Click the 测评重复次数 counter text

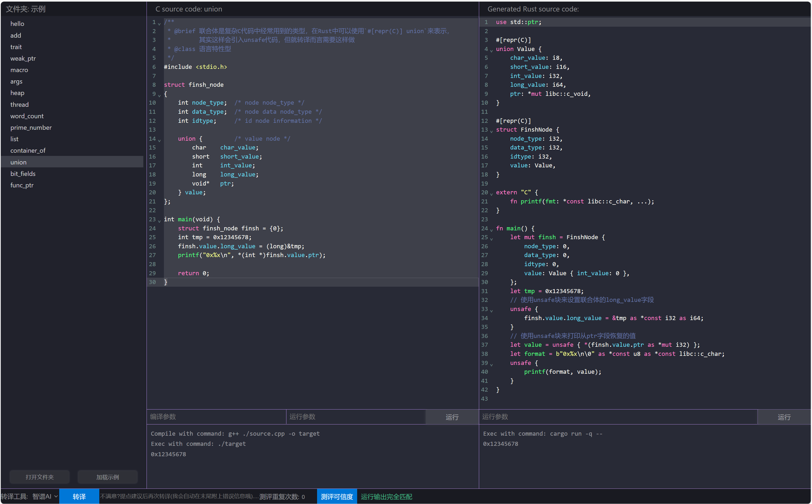[x=282, y=497]
